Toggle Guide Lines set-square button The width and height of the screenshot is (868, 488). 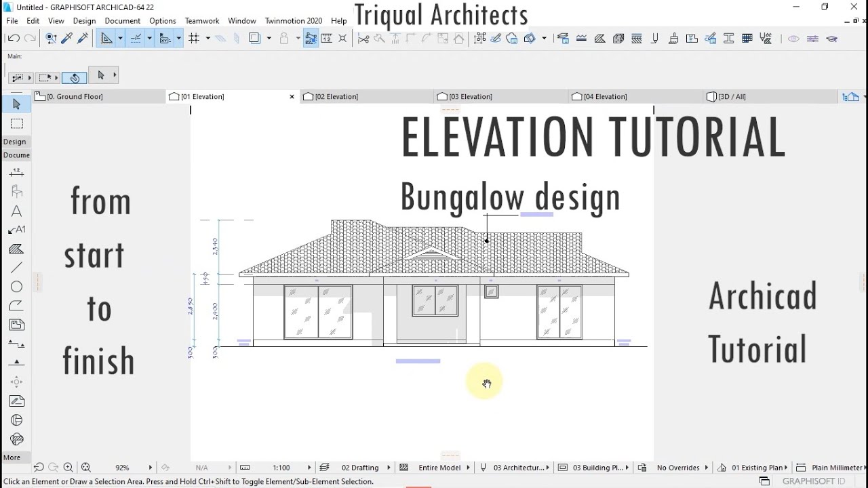point(106,39)
